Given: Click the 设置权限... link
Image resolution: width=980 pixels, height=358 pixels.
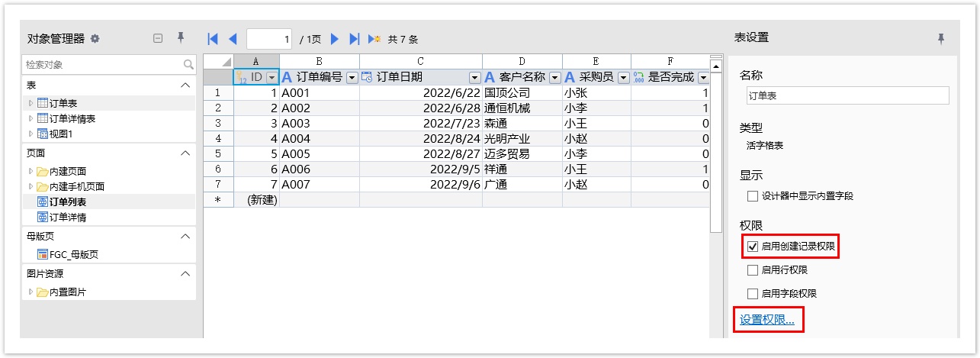Looking at the screenshot, I should (767, 321).
